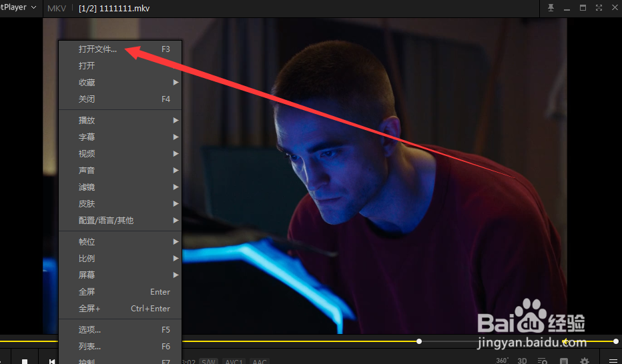The width and height of the screenshot is (622, 364).
Task: Open 列表... (F6) playlist entry
Action: 120,346
